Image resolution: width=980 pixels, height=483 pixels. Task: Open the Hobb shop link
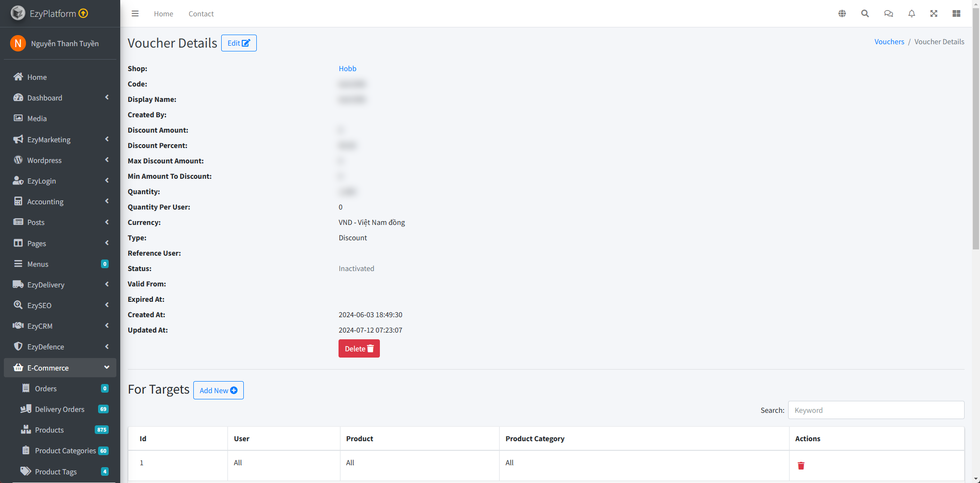pos(347,68)
